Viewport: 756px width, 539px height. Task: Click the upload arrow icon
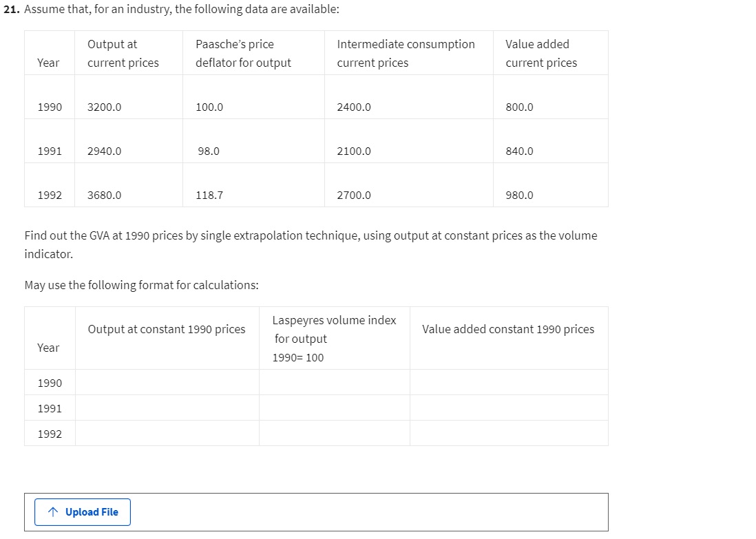[x=53, y=512]
